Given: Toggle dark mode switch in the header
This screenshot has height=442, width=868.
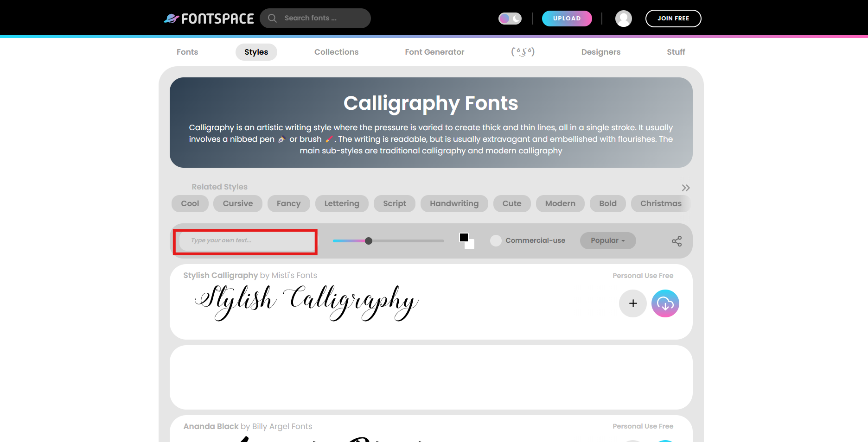Looking at the screenshot, I should click(510, 18).
